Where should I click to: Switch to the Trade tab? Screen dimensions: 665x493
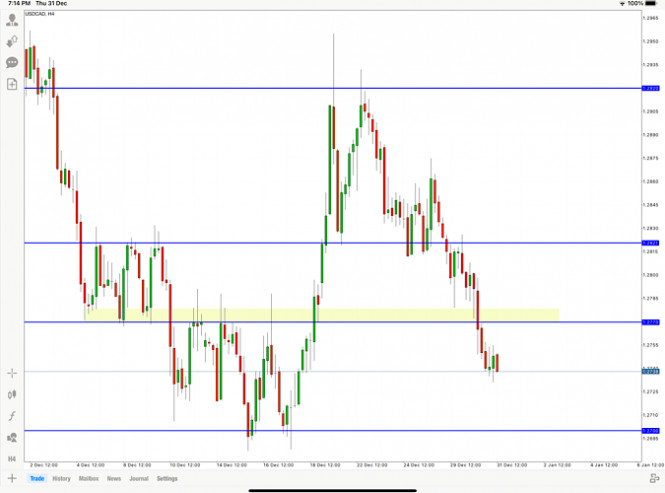tap(37, 479)
